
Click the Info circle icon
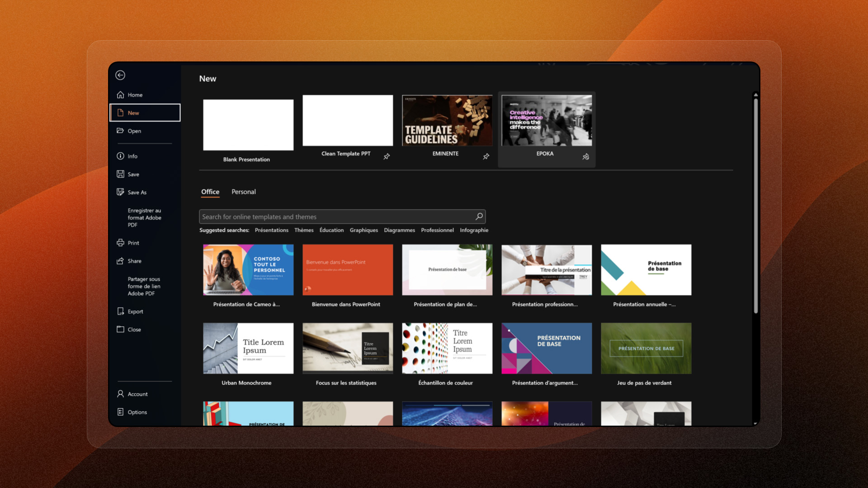(x=120, y=156)
